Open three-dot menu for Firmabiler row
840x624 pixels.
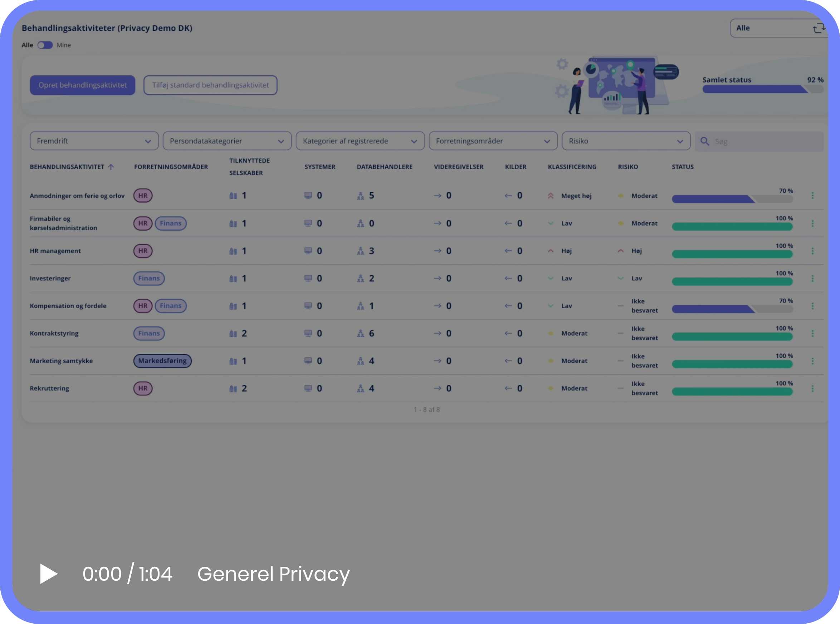tap(812, 223)
